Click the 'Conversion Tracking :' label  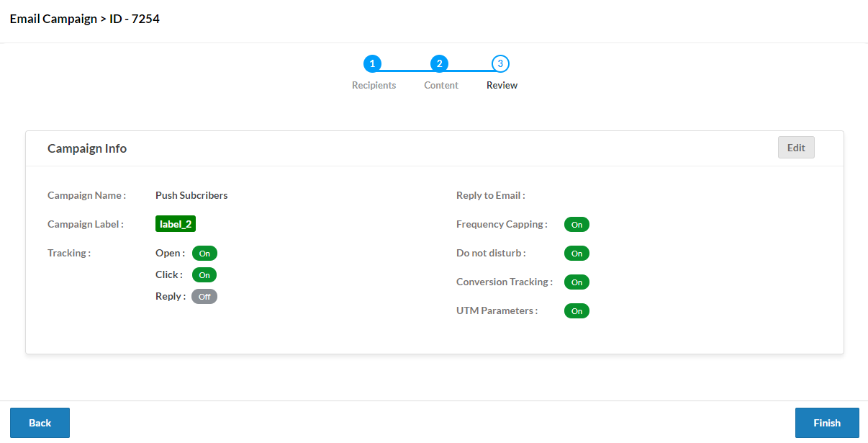pos(505,282)
